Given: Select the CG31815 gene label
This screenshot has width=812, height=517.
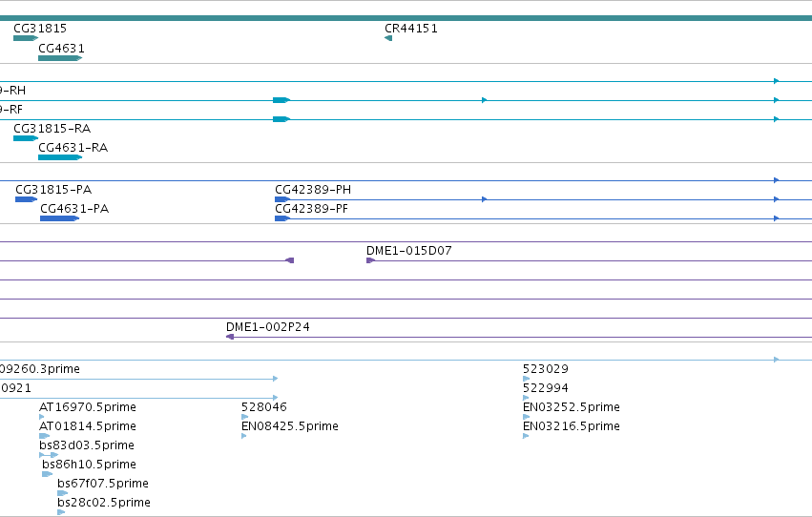Looking at the screenshot, I should (x=40, y=29).
